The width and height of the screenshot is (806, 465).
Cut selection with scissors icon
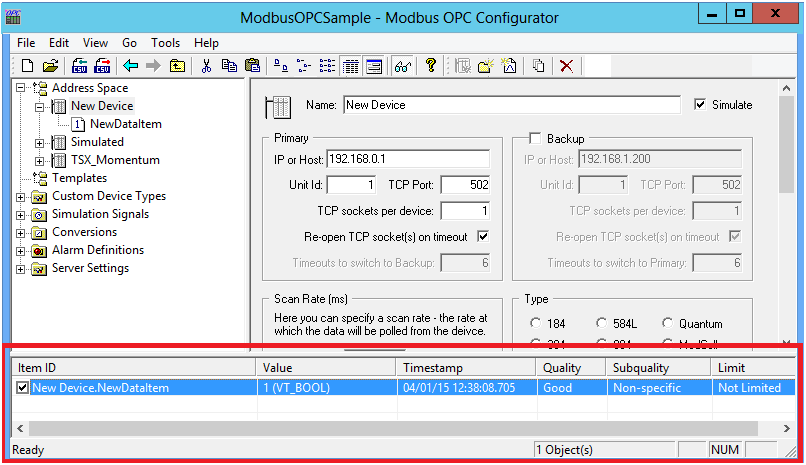tap(206, 66)
